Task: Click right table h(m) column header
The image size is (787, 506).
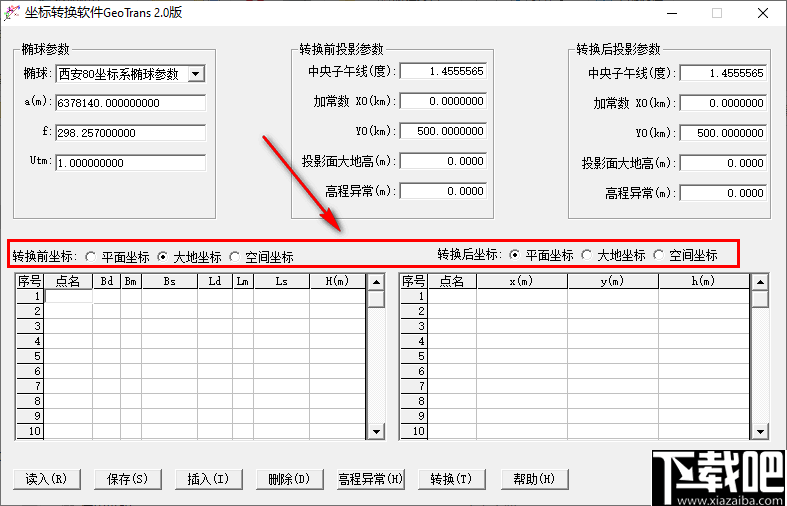Action: coord(704,282)
